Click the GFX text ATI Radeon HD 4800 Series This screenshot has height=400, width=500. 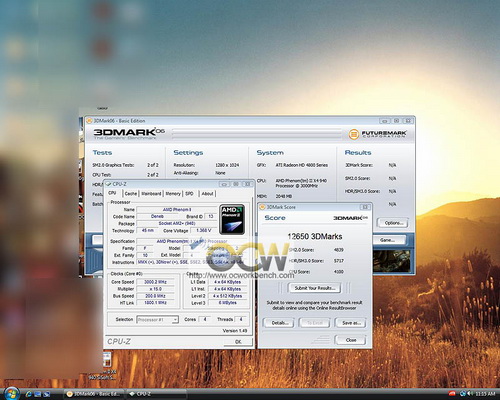(301, 165)
